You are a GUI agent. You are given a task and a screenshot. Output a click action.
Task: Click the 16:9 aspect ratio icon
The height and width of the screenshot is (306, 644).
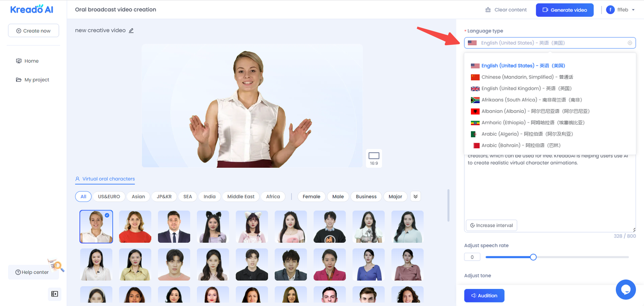point(374,158)
